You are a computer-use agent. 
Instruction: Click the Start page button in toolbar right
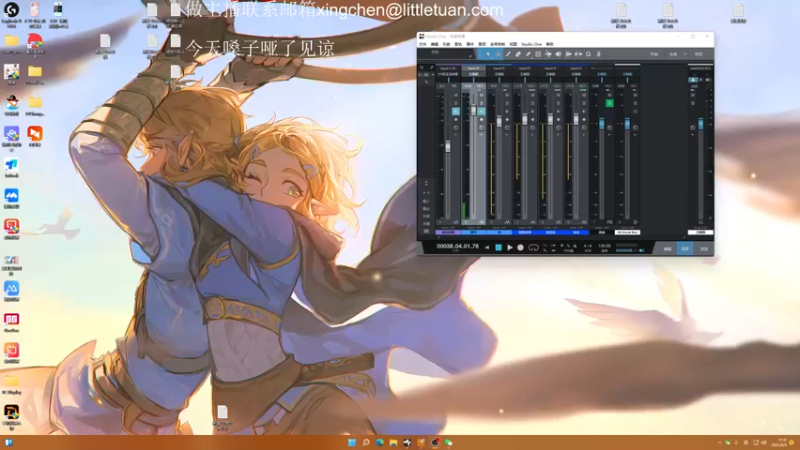click(654, 54)
